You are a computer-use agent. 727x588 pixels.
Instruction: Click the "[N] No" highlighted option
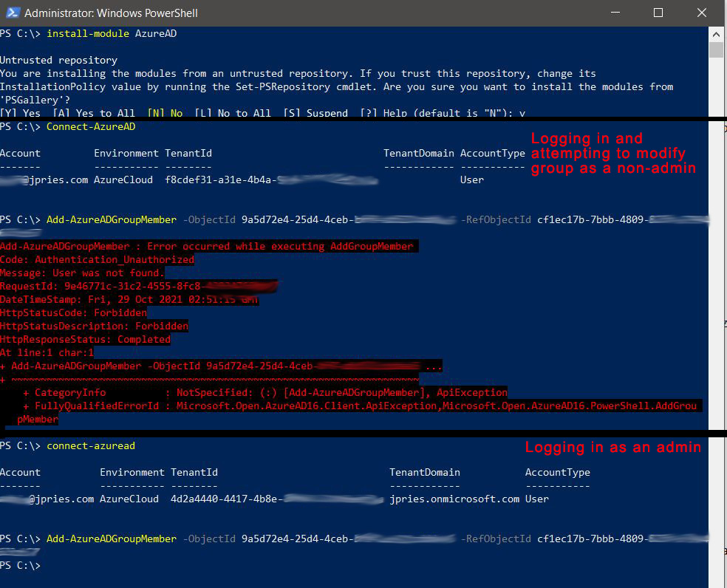(165, 113)
